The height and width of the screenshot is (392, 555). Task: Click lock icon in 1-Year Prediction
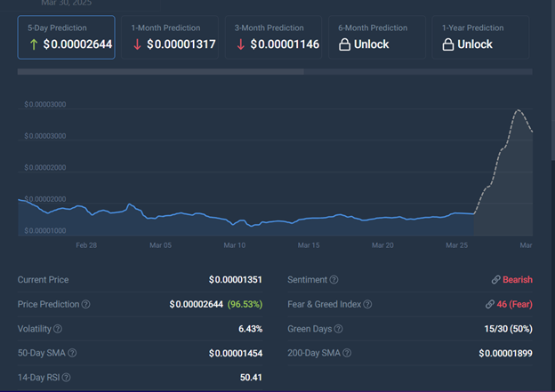point(449,44)
